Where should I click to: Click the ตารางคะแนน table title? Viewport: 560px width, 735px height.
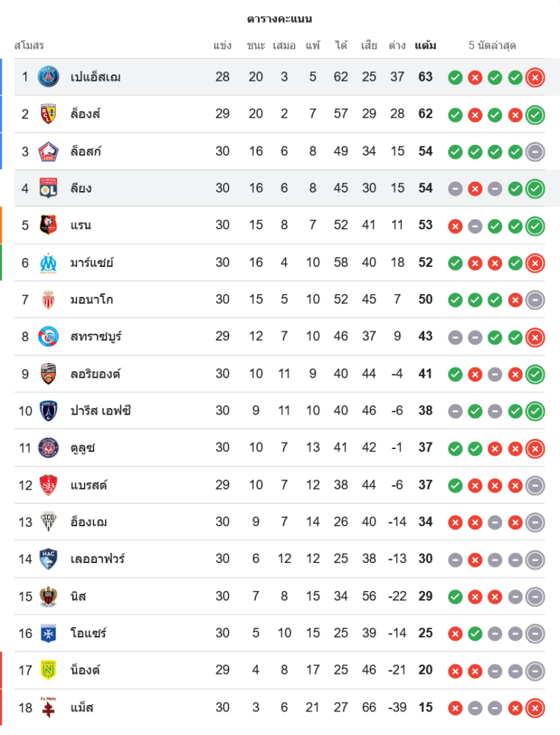(280, 18)
